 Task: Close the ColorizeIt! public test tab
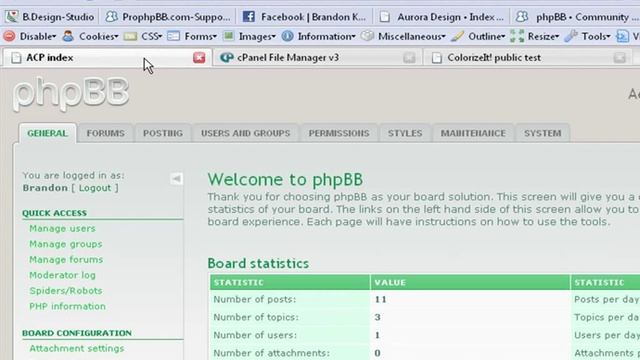coord(620,58)
